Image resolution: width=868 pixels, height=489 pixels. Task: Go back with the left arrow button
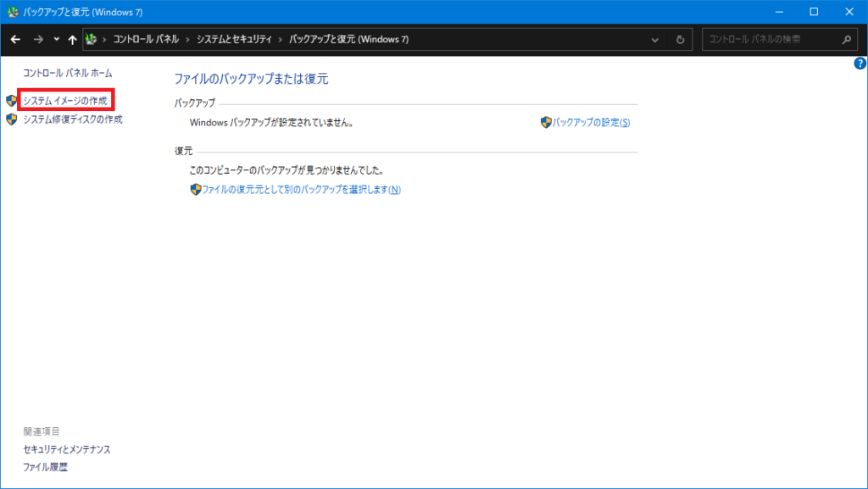point(15,39)
